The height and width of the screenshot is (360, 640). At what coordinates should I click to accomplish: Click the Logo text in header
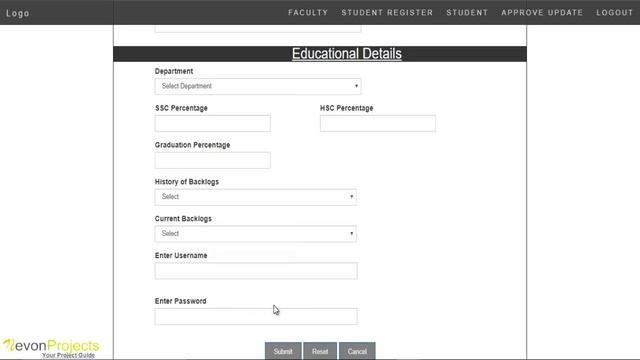coord(18,13)
